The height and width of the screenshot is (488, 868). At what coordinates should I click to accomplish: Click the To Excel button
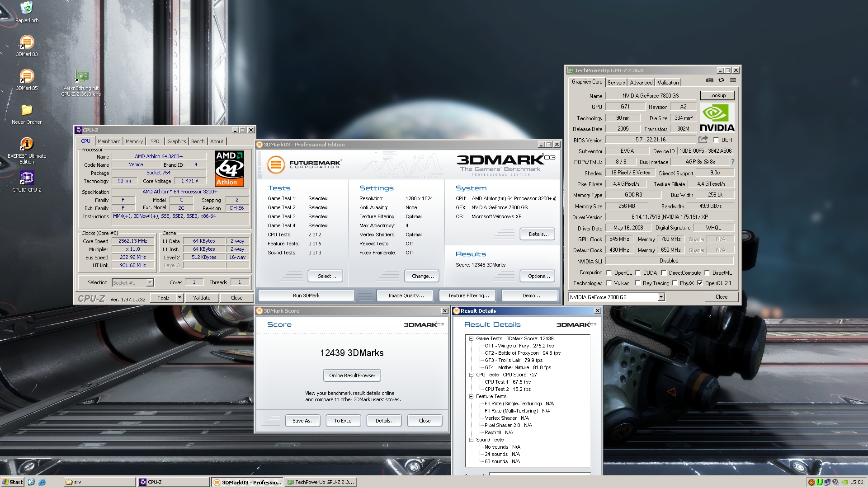pyautogui.click(x=343, y=421)
